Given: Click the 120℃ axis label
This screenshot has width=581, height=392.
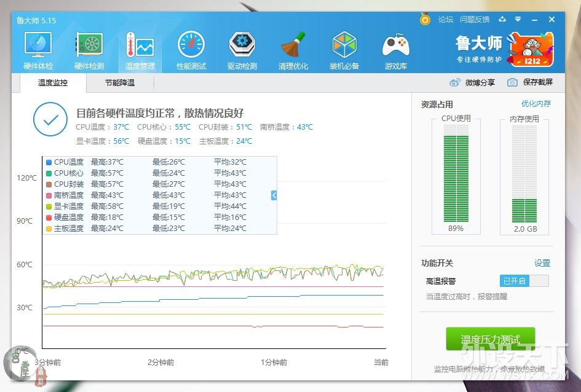Looking at the screenshot, I should [26, 178].
